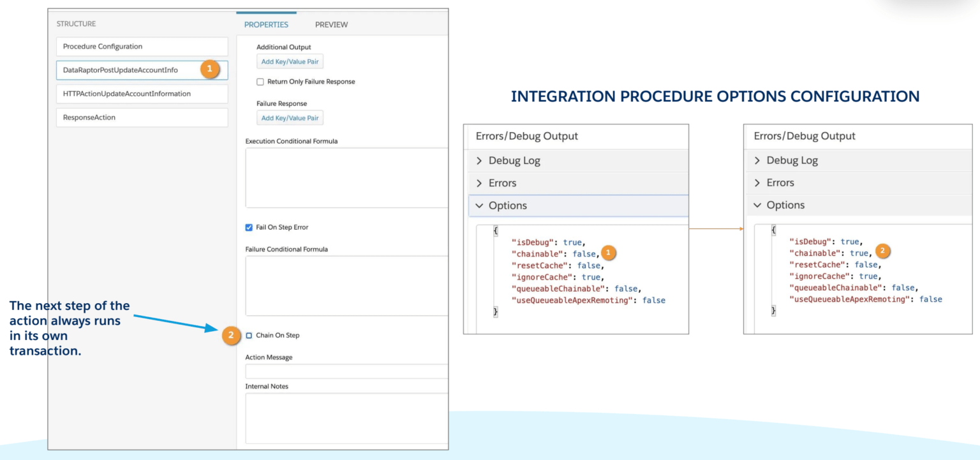980x460 pixels.
Task: Add key/value pair under Failure Response
Action: (290, 117)
